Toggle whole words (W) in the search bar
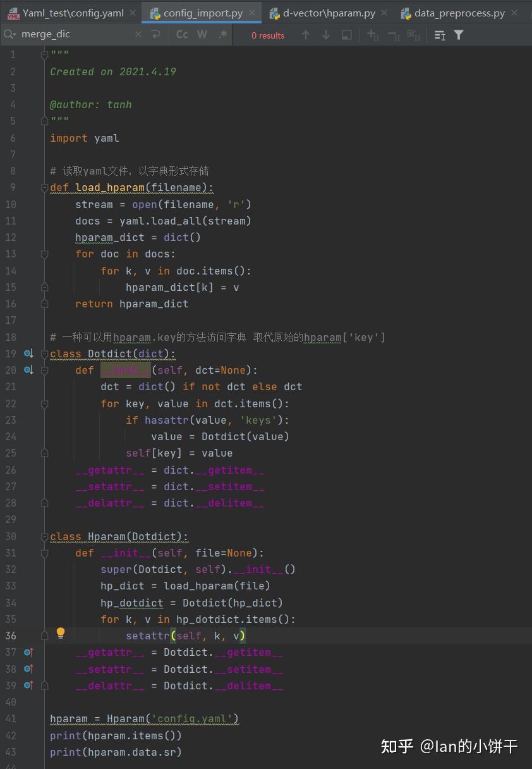This screenshot has height=769, width=532. click(x=202, y=35)
